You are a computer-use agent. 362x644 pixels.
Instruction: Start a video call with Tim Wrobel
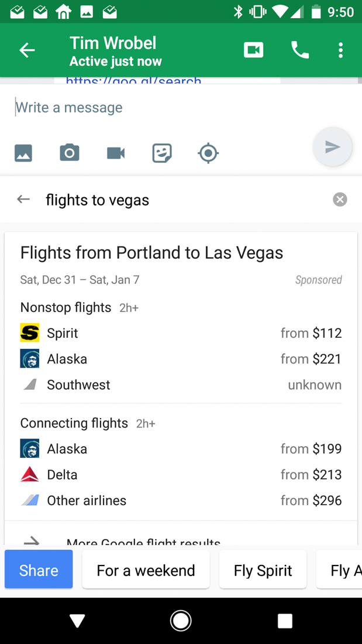pyautogui.click(x=253, y=50)
